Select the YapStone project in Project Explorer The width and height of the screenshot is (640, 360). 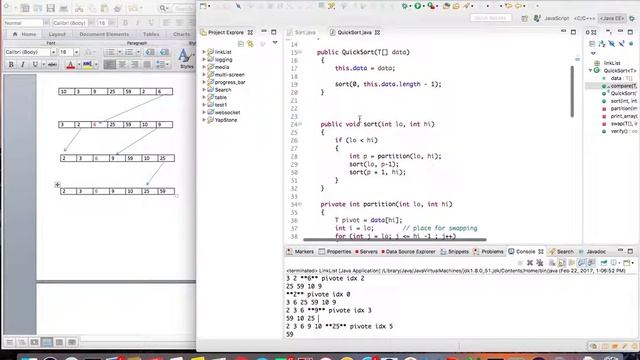[226, 120]
